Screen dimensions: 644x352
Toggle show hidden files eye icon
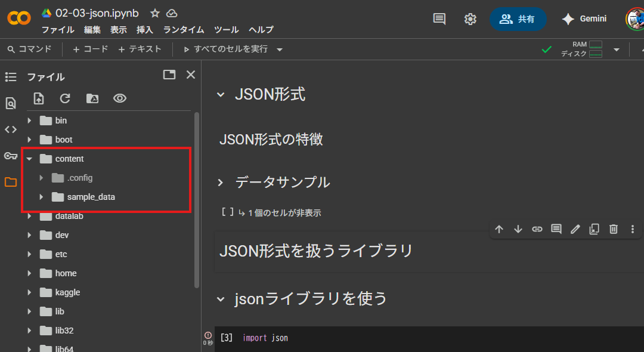click(120, 98)
